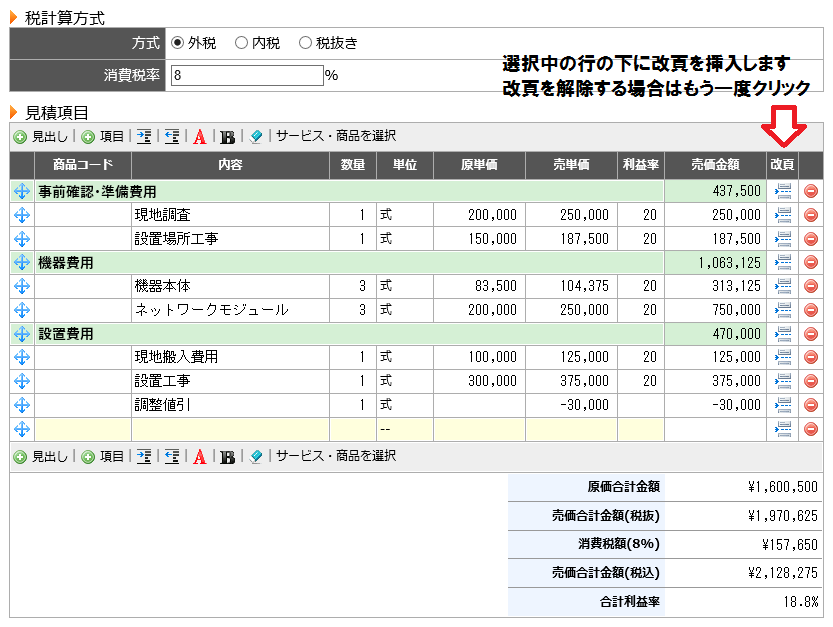833x627 pixels.
Task: Delete the 設置場所工事 row
Action: click(x=811, y=239)
